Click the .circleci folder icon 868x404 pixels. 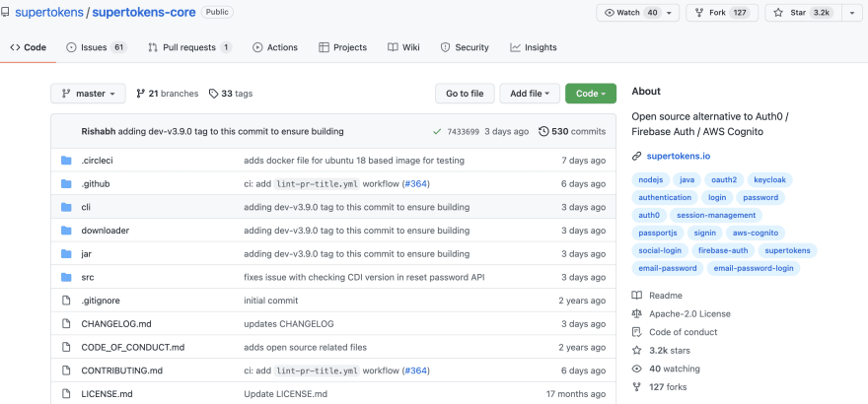(x=66, y=161)
